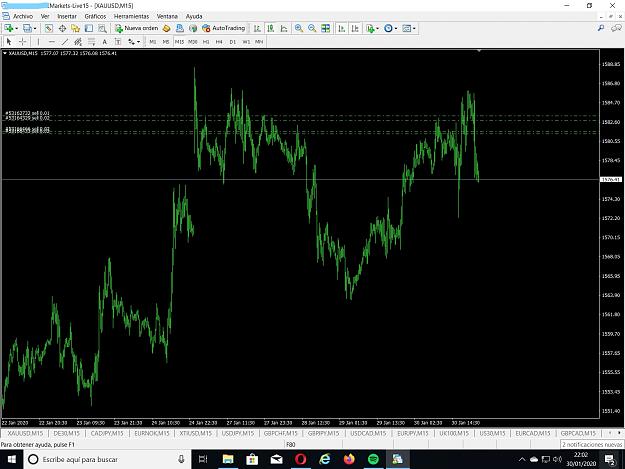Image resolution: width=625 pixels, height=469 pixels.
Task: Select the Vertical Line drawing tool
Action: (38, 41)
